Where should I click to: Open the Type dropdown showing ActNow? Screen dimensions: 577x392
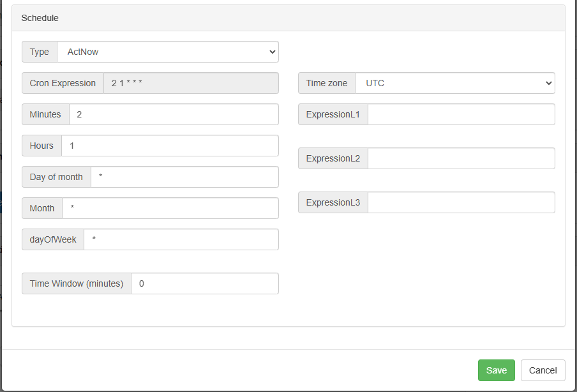click(x=167, y=52)
